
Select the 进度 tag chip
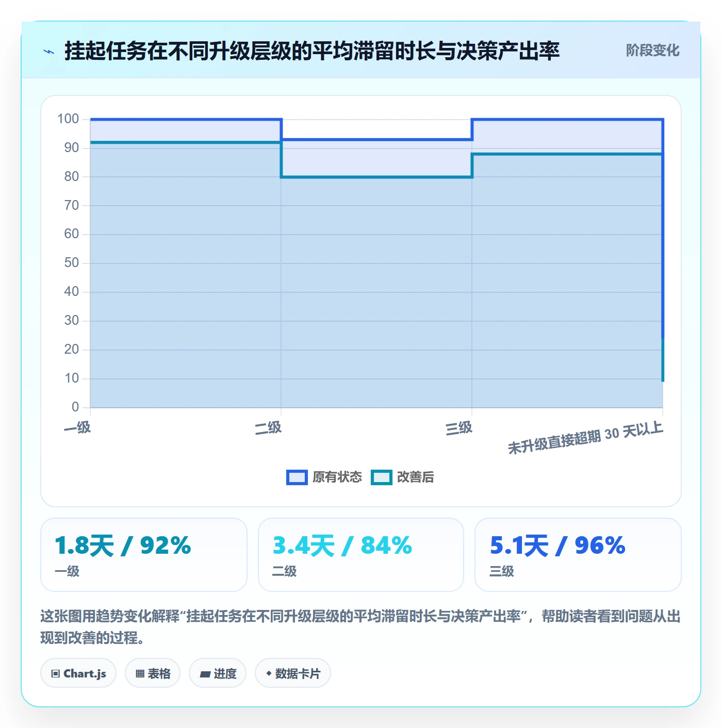tap(218, 673)
